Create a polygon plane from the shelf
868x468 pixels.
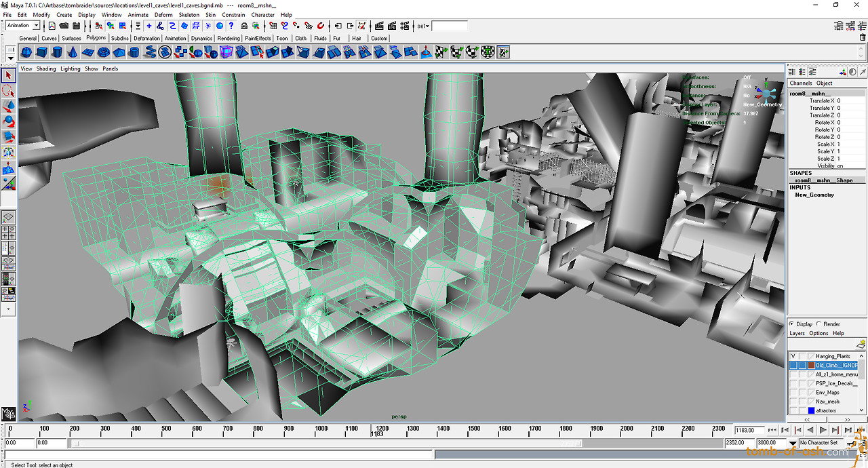pyautogui.click(x=88, y=52)
